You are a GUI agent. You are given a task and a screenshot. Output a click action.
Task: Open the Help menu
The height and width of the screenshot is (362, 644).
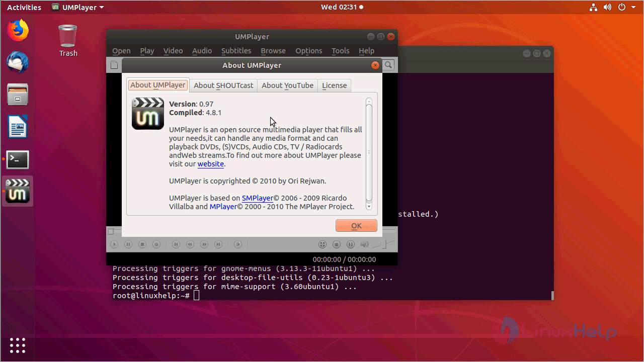(366, 51)
